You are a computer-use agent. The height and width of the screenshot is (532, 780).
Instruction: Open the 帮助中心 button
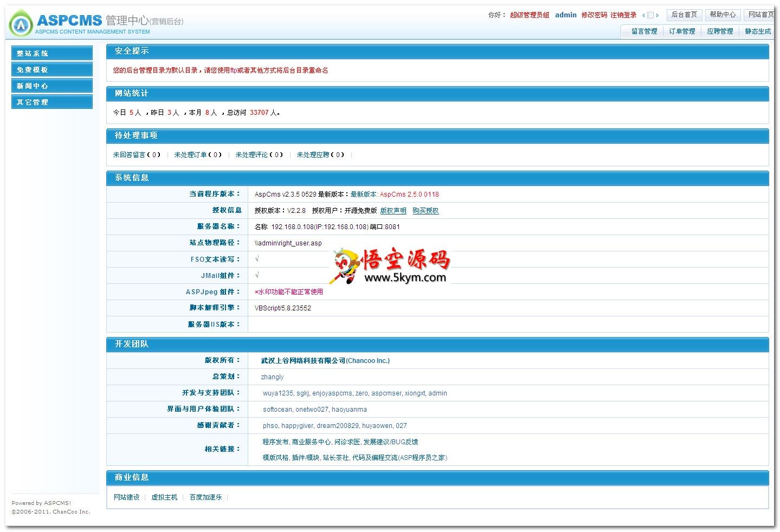723,15
